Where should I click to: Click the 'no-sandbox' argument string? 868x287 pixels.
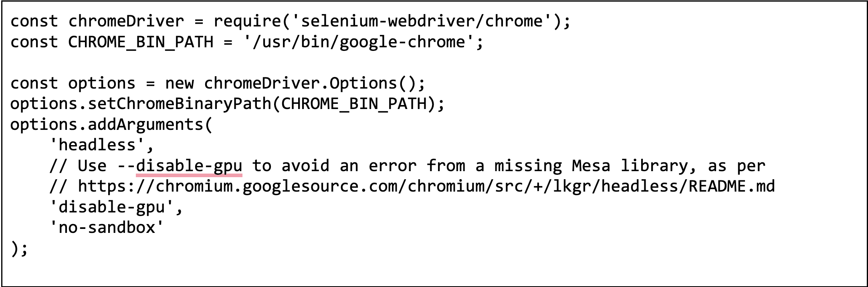click(x=107, y=228)
